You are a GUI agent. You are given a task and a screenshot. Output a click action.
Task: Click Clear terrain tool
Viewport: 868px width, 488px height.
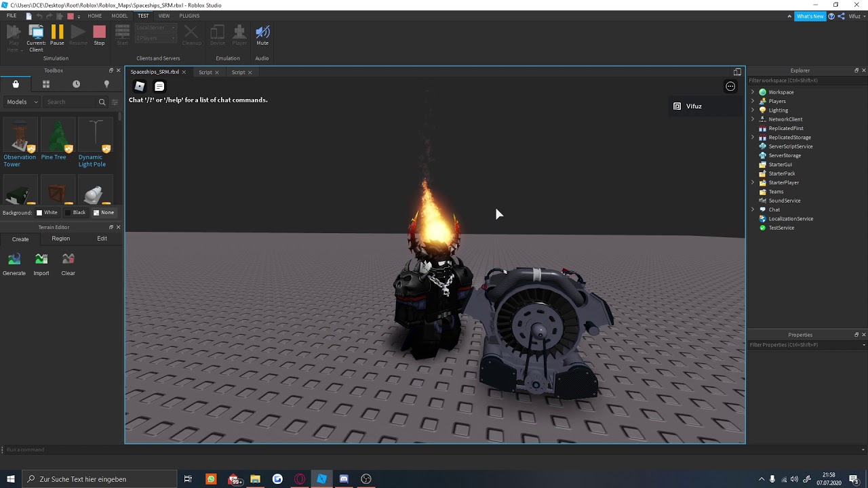pos(68,264)
